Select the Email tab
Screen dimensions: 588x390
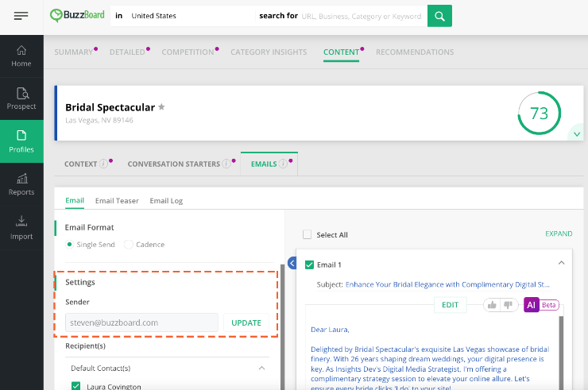coord(75,200)
